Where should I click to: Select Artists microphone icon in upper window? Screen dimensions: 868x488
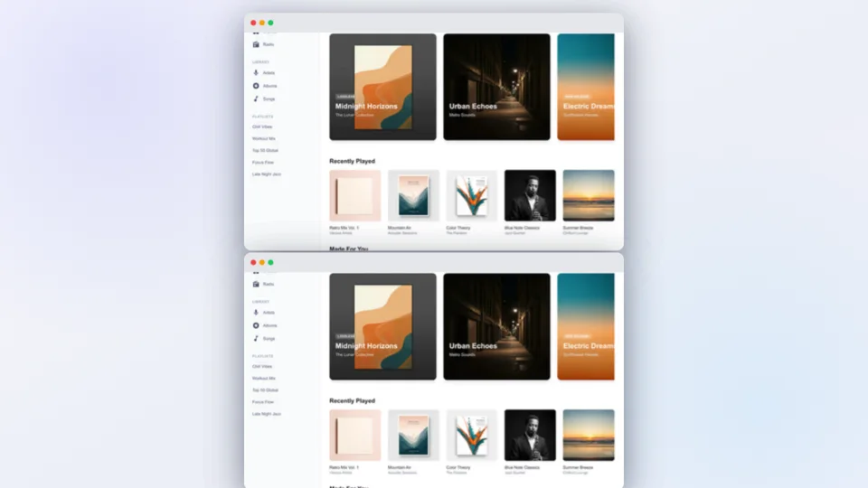(x=256, y=72)
